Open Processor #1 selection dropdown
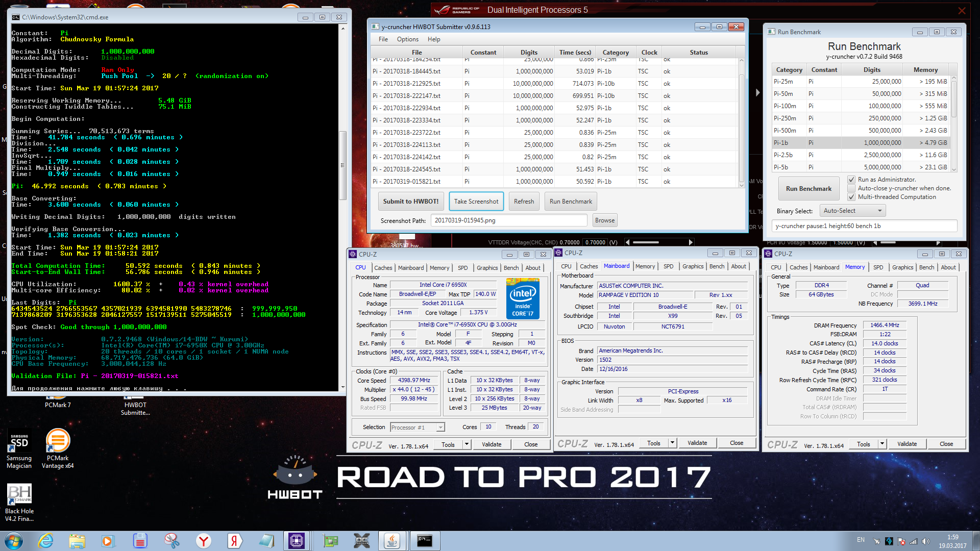Screen dimensions: 980x551 [x=417, y=427]
